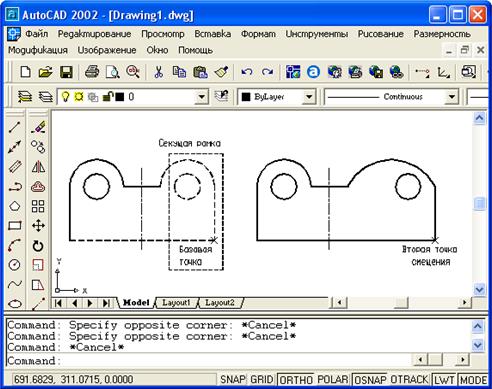The image size is (492, 389).
Task: Click command window scroll up arrow
Action: (x=478, y=325)
